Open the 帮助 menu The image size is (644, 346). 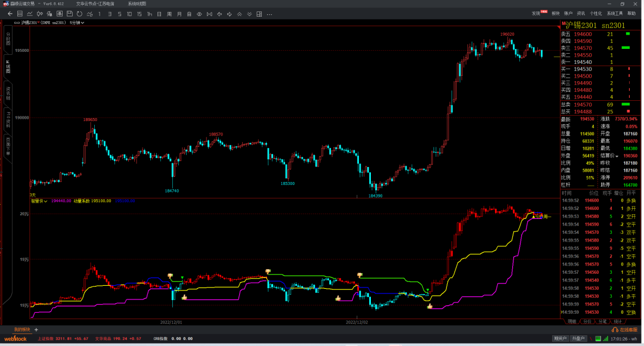(x=631, y=14)
